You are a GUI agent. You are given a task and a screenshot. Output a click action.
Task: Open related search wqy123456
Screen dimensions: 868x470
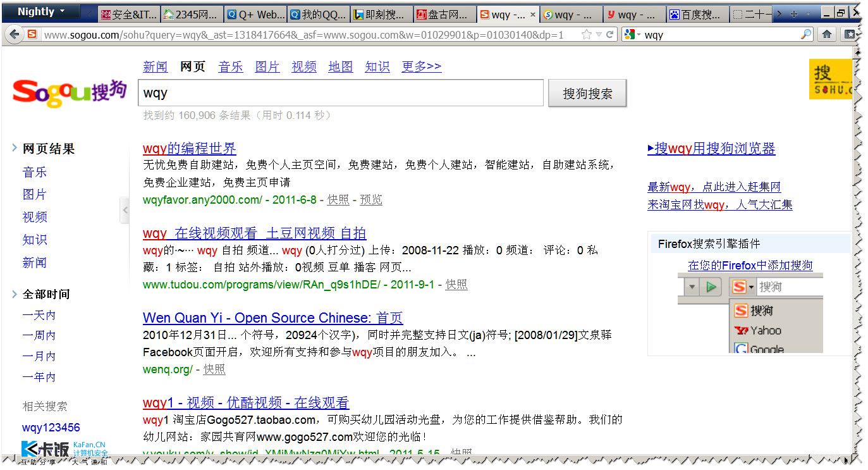tap(51, 428)
